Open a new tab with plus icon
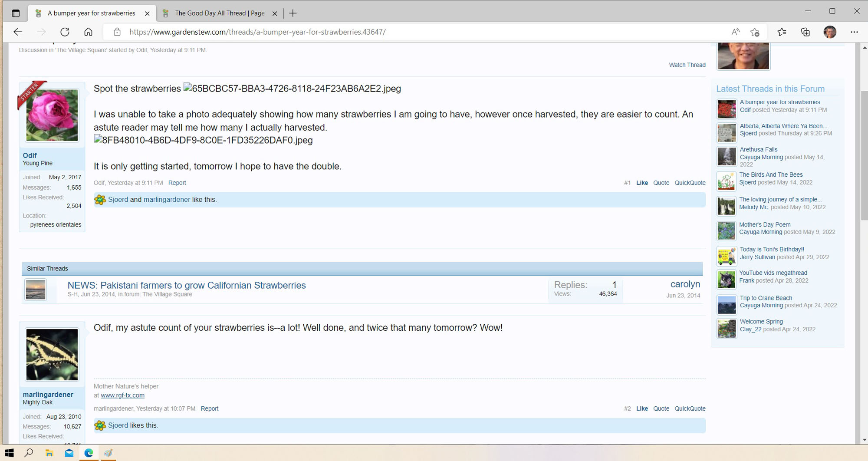Viewport: 868px width, 461px height. point(293,13)
